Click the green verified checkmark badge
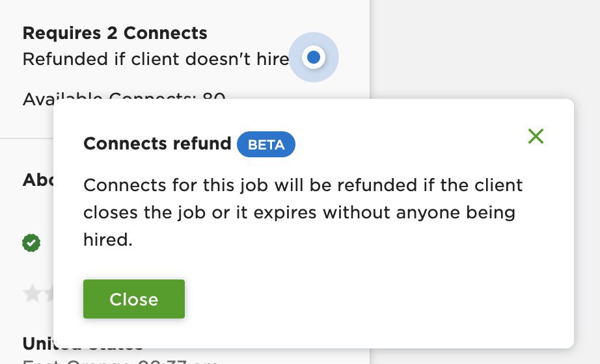The image size is (600, 364). (31, 243)
